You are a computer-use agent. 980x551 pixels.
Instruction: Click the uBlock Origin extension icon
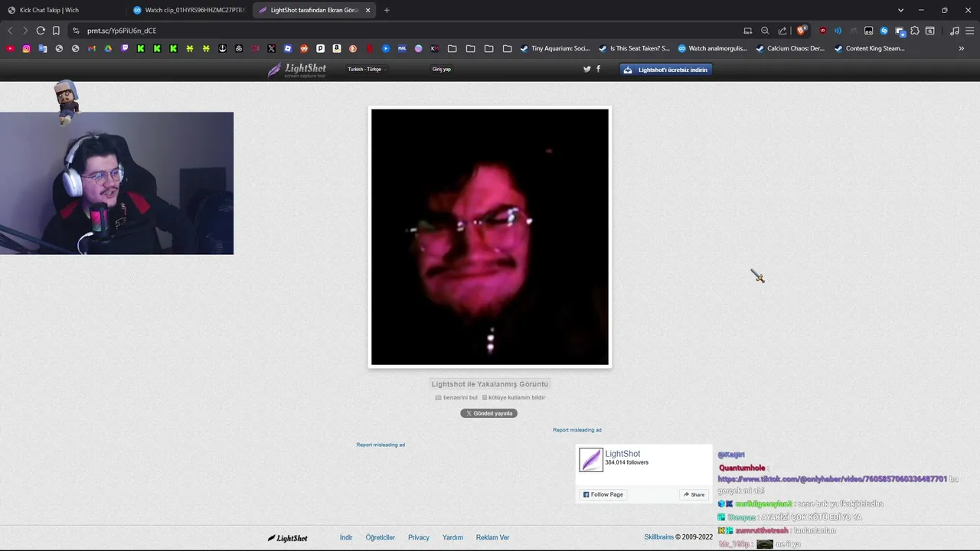click(823, 31)
